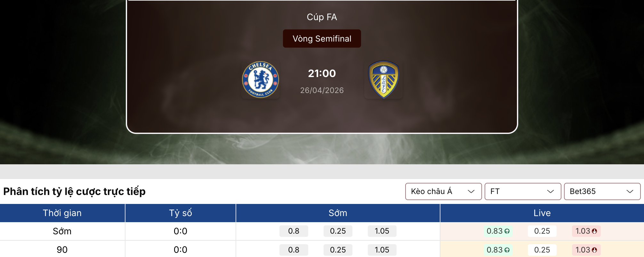644x257 pixels.
Task: Select the 1.05 early odds in the Sớm row
Action: pyautogui.click(x=382, y=231)
